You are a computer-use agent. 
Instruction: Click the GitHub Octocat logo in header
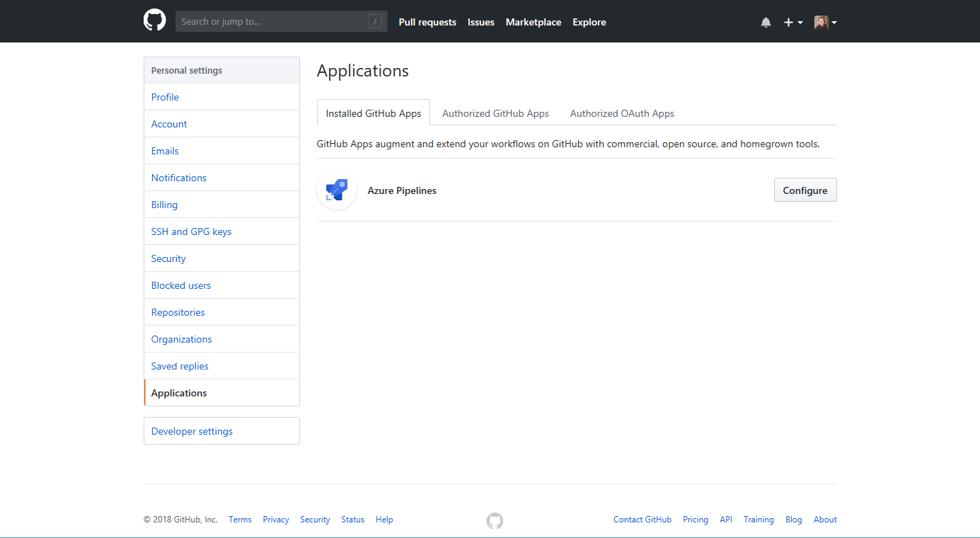(x=155, y=21)
